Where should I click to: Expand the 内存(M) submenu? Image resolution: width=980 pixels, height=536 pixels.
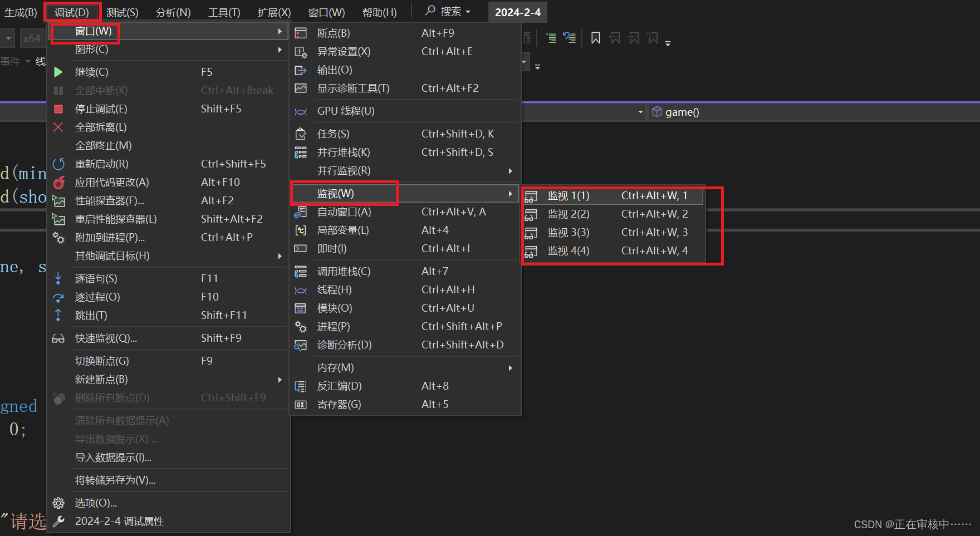click(404, 368)
